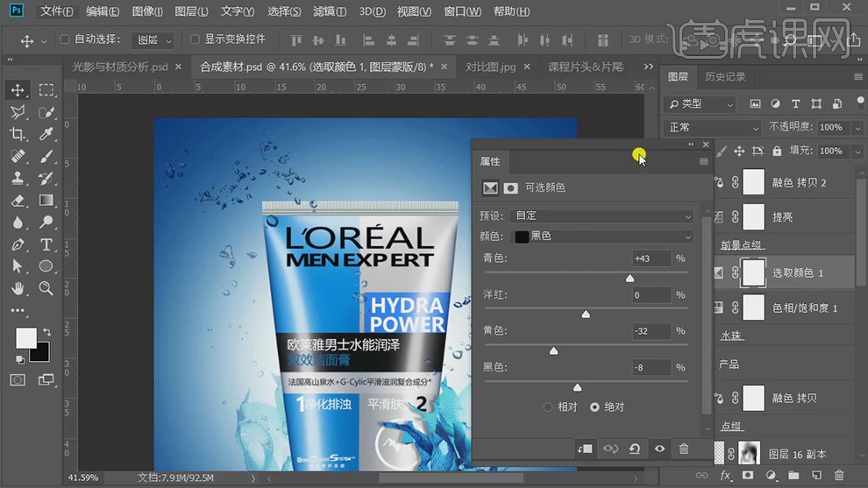Image resolution: width=868 pixels, height=488 pixels.
Task: Open the 颜色 dropdown showing 黑色
Action: coord(601,237)
